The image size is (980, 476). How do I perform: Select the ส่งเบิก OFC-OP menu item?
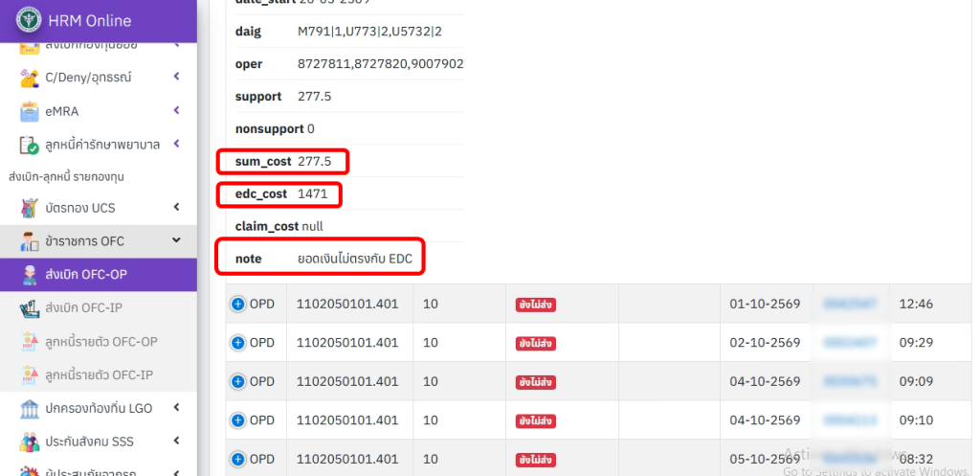pos(99,275)
